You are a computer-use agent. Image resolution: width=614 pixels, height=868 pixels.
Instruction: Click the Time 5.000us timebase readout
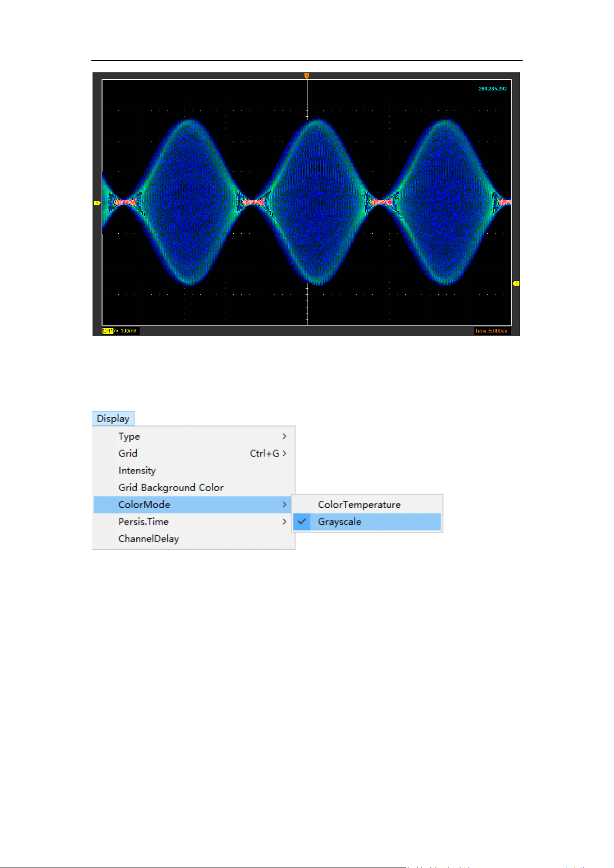[491, 331]
